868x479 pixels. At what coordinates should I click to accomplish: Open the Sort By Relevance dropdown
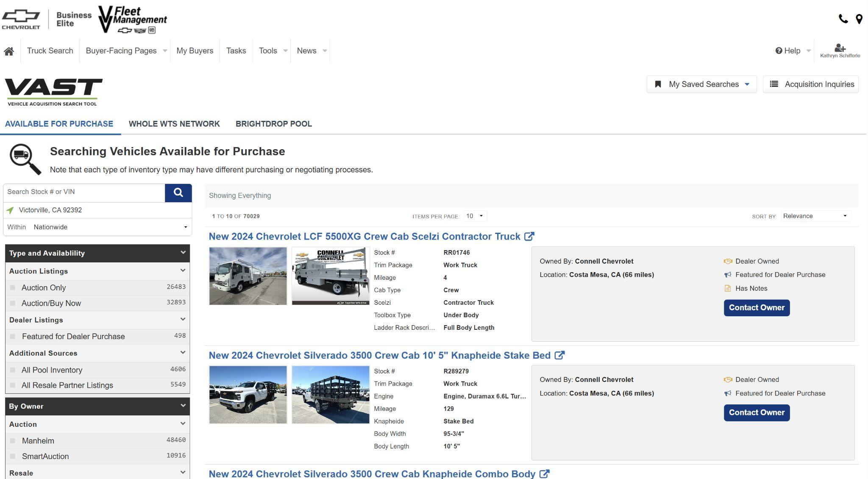(x=815, y=216)
